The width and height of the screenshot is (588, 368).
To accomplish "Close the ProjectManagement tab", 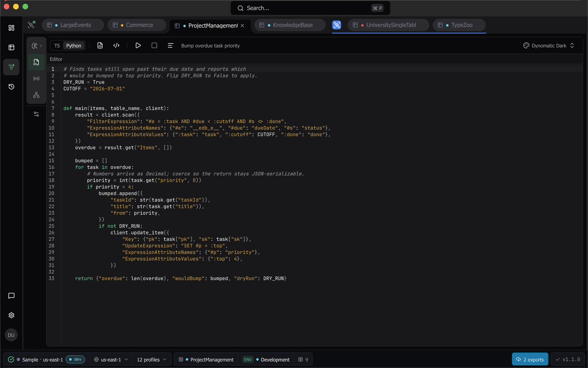I will pos(243,25).
